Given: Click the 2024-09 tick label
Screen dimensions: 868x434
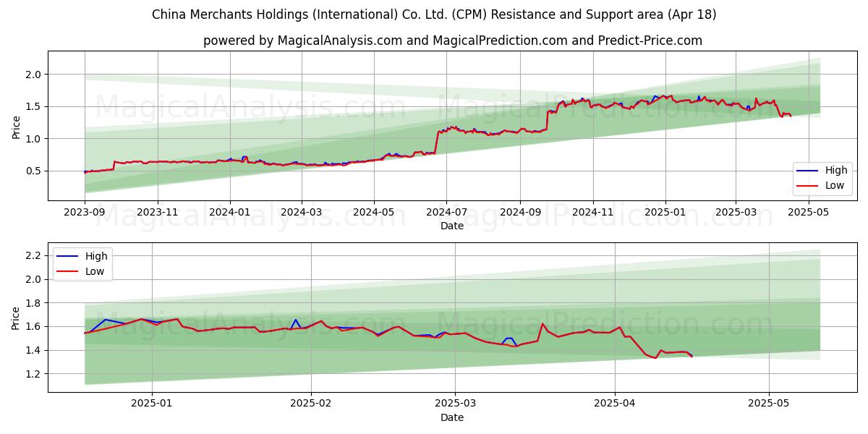Looking at the screenshot, I should [x=520, y=212].
